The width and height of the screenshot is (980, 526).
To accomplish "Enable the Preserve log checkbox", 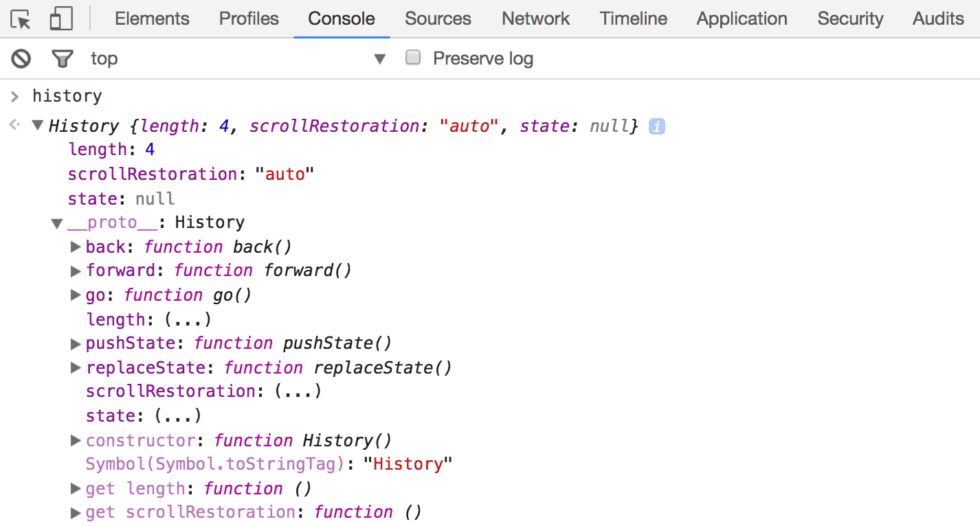I will 413,58.
